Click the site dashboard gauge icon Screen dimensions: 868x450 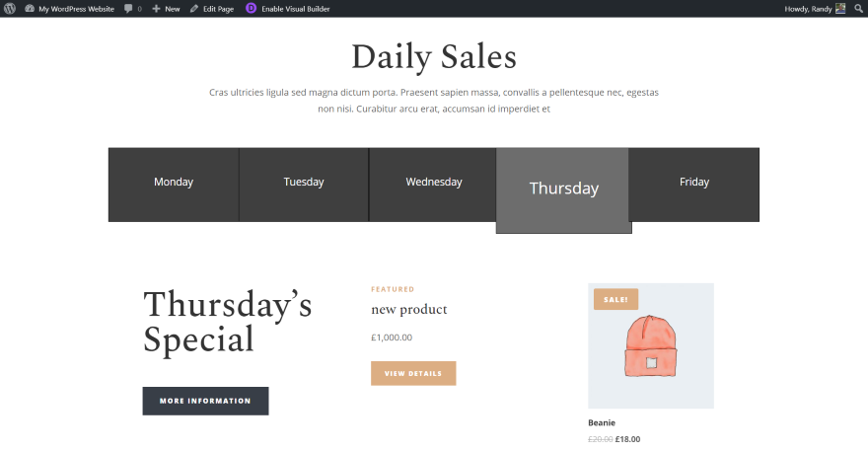click(x=30, y=8)
